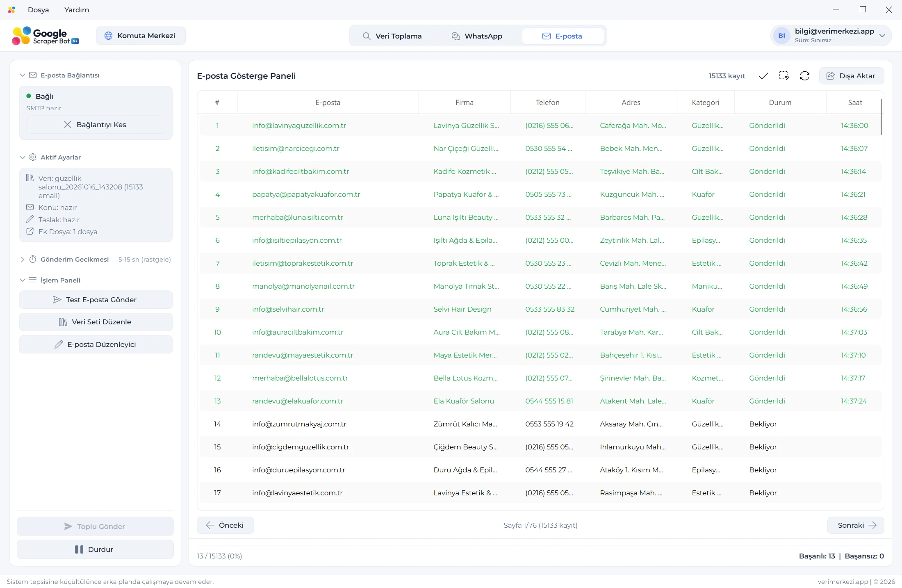Click the Google Scraper Bot logo
This screenshot has width=902, height=588.
coord(46,36)
